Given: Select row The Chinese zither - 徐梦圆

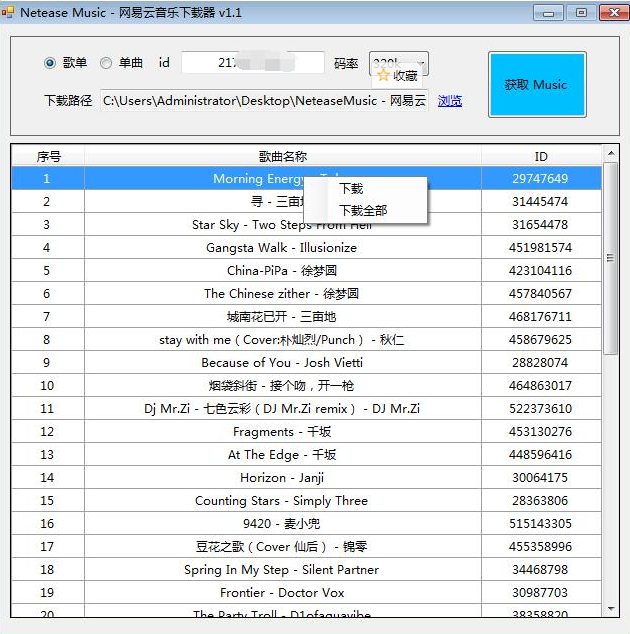Looking at the screenshot, I should pyautogui.click(x=306, y=294).
